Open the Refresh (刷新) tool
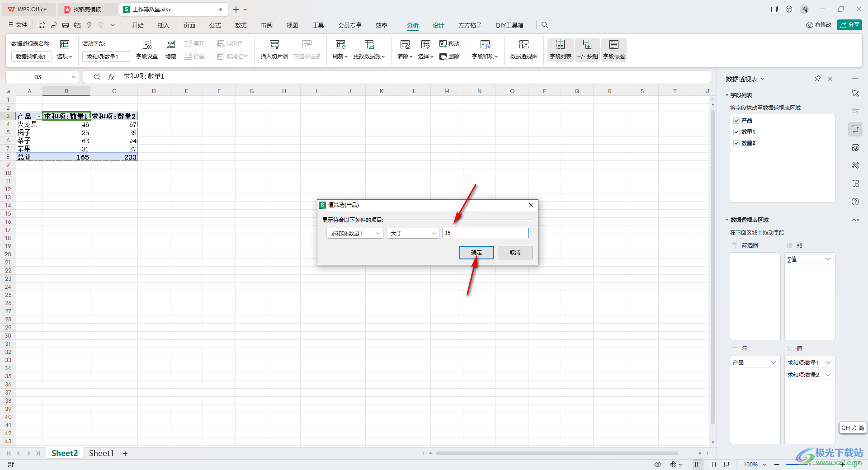The width and height of the screenshot is (868, 470). (340, 50)
